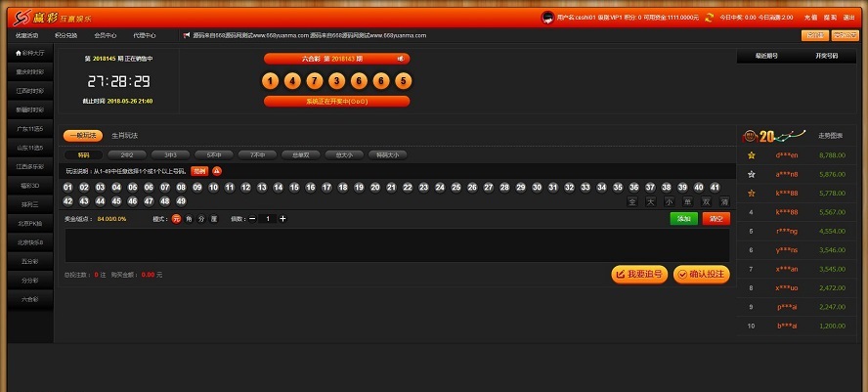Click the multiplier input field
The height and width of the screenshot is (392, 868).
pyautogui.click(x=267, y=218)
